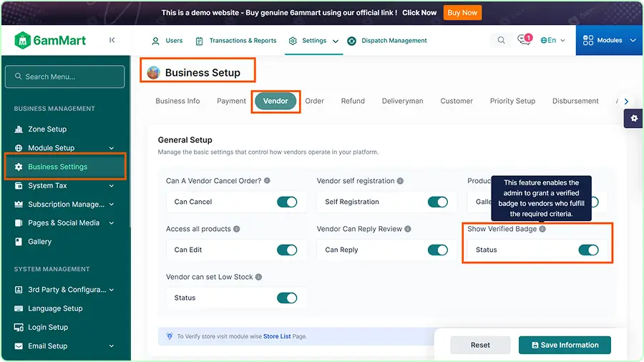Viewport: 644px width, 362px height.
Task: Click the Modules grid icon
Action: click(587, 40)
